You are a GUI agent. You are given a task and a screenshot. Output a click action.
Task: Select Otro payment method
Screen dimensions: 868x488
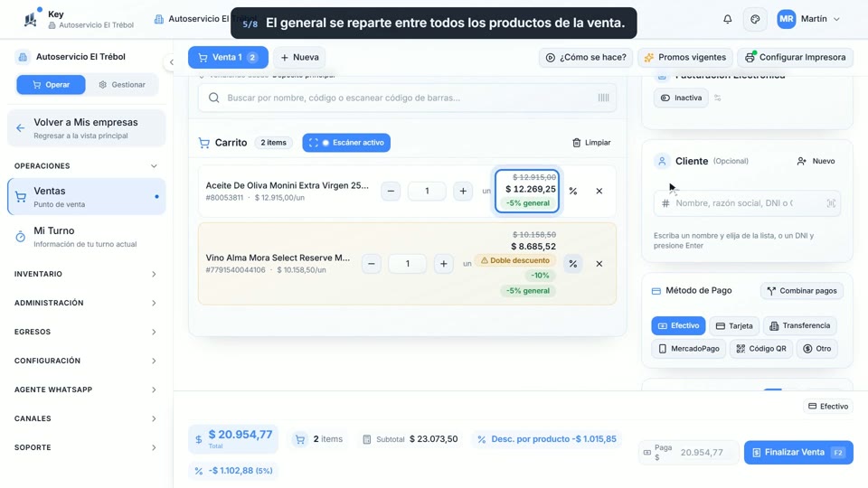pos(817,349)
